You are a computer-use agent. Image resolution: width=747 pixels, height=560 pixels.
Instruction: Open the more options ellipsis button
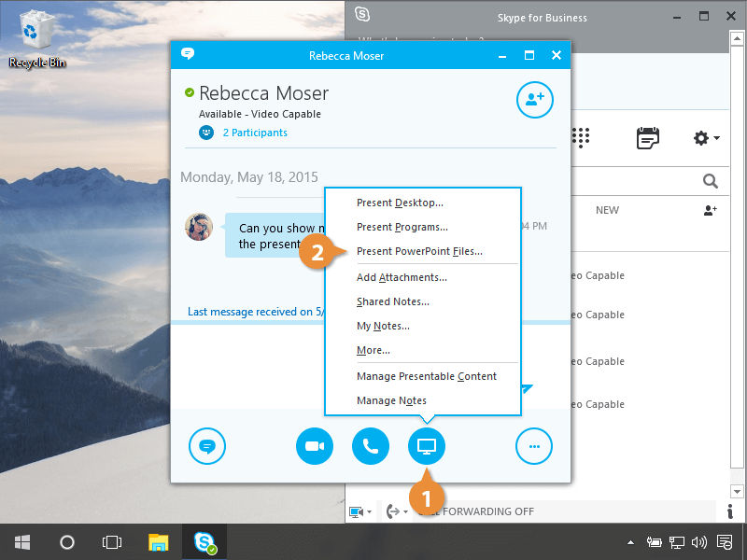(x=534, y=446)
